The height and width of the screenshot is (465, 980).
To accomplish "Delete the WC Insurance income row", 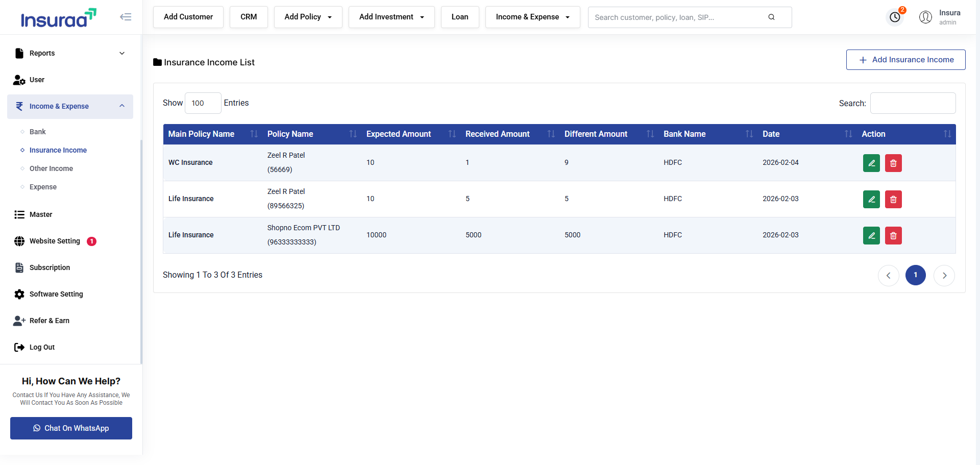I will coord(893,163).
